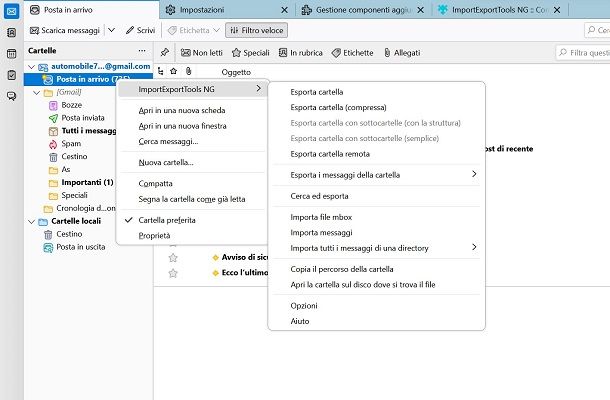Click Scarica messaggi button

(65, 30)
